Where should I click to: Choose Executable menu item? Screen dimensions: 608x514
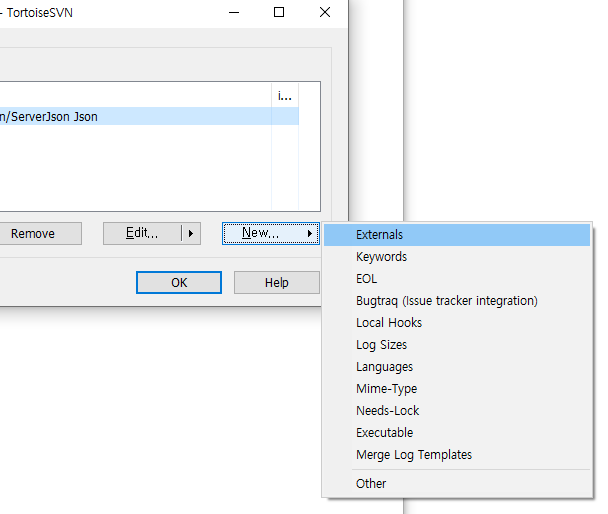point(457,433)
